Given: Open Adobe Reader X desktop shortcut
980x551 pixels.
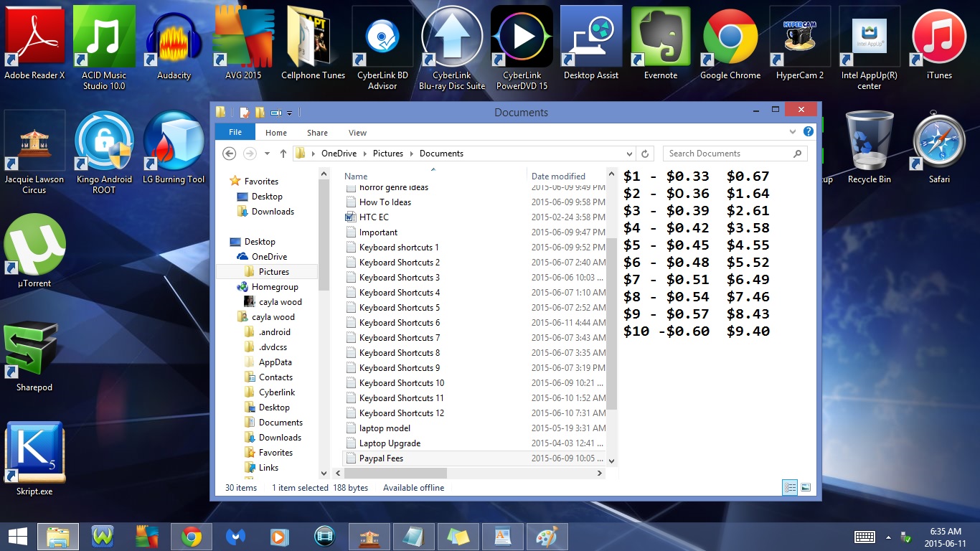Looking at the screenshot, I should 34,43.
